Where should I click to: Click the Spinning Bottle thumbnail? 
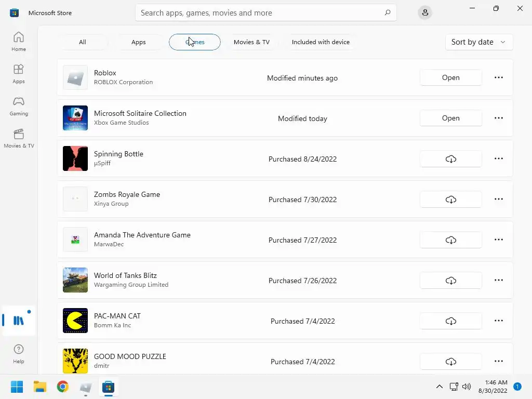(x=75, y=158)
